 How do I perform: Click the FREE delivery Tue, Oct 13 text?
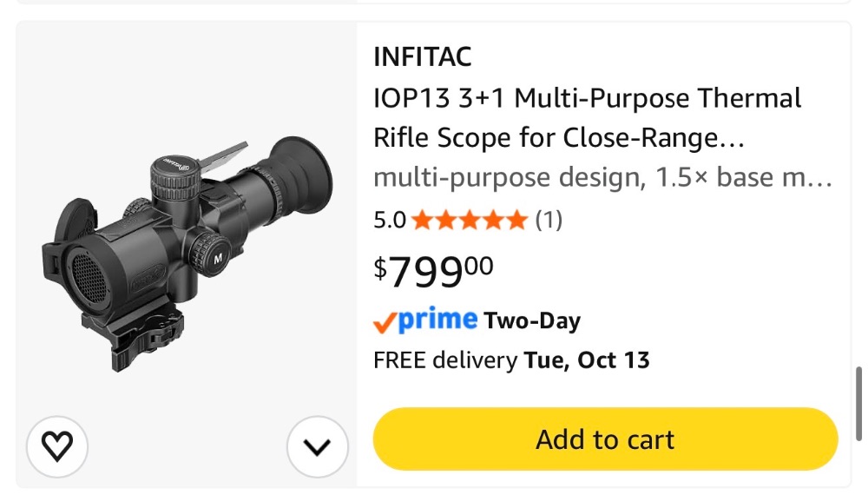(511, 360)
